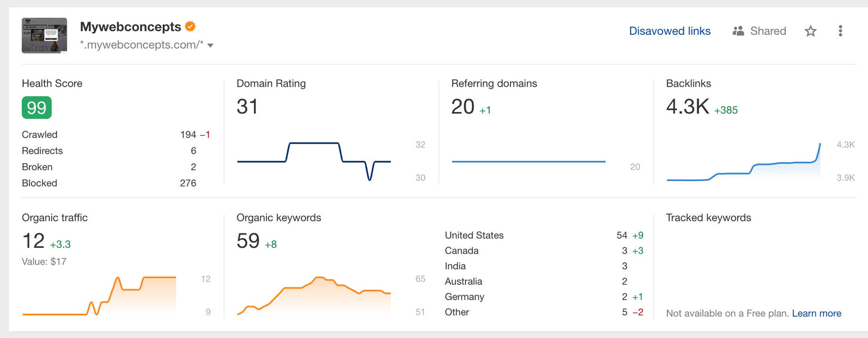Open the Broken pages count
868x338 pixels.
tap(193, 167)
